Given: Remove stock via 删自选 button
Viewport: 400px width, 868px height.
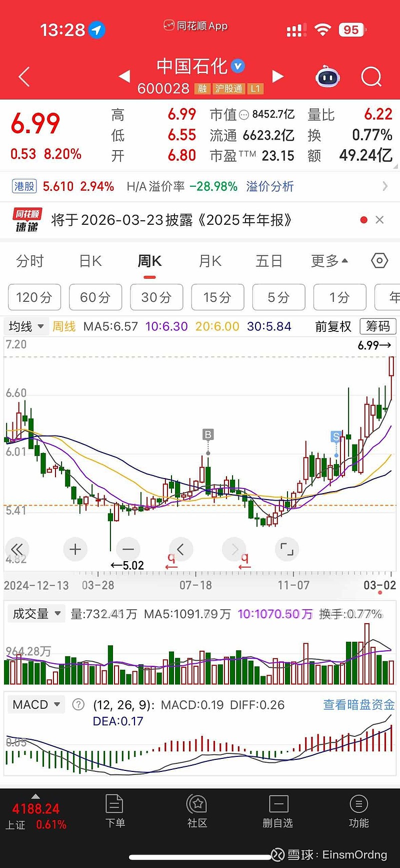Looking at the screenshot, I should [x=278, y=811].
